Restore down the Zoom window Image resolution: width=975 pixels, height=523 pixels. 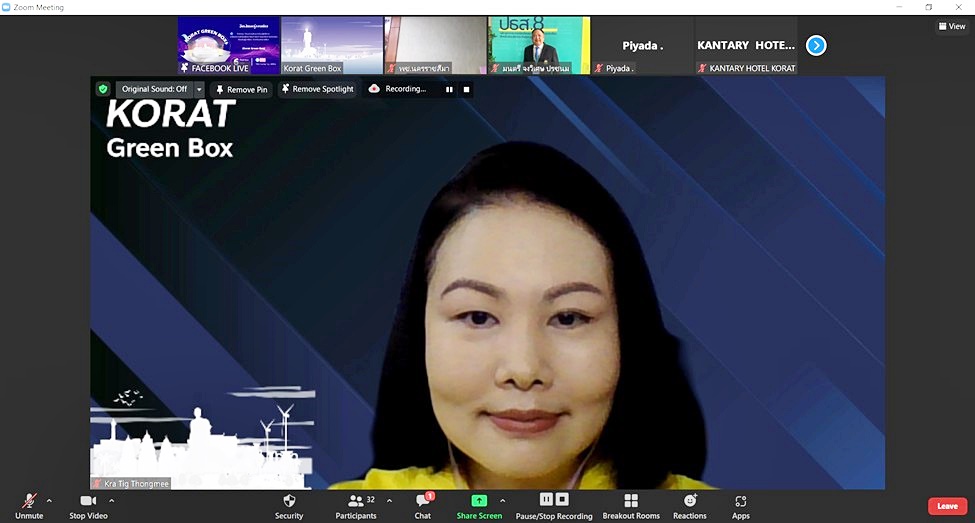(928, 7)
